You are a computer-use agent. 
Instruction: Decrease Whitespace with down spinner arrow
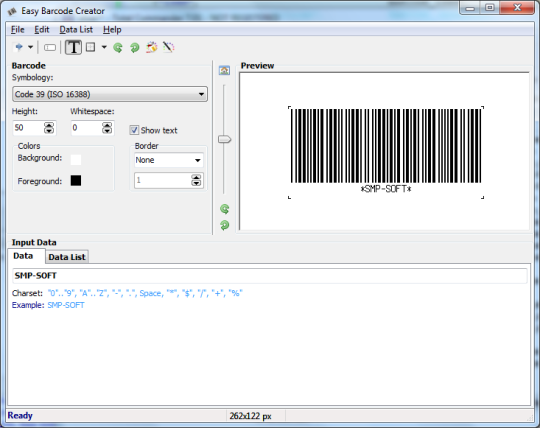pyautogui.click(x=107, y=131)
